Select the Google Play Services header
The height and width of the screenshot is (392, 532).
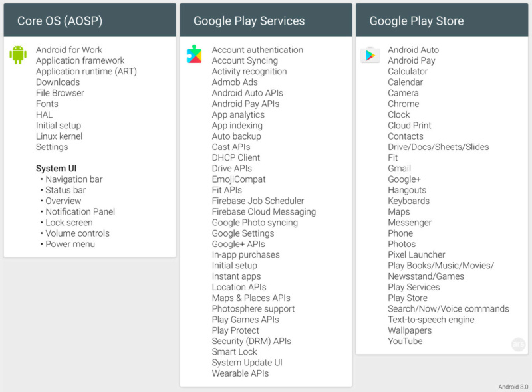click(x=266, y=20)
